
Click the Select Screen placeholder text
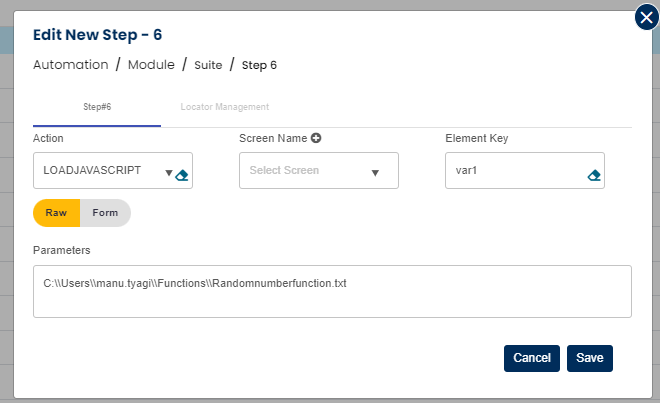pos(284,171)
